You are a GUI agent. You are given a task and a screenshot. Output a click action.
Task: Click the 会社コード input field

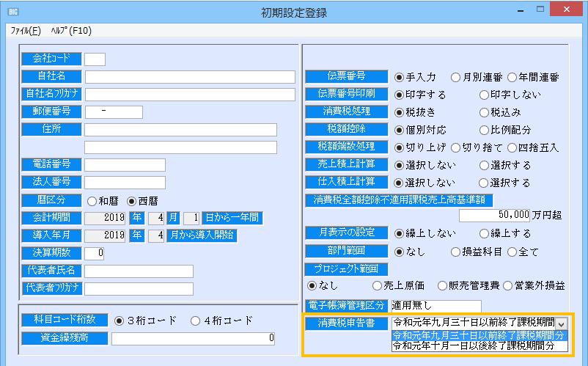tap(95, 59)
